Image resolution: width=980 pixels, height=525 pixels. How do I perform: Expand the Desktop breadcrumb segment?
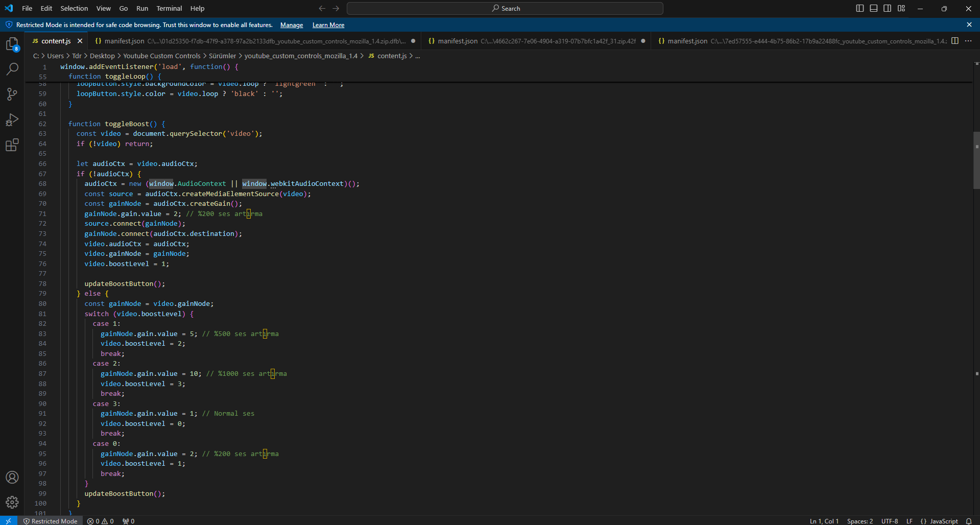point(102,56)
